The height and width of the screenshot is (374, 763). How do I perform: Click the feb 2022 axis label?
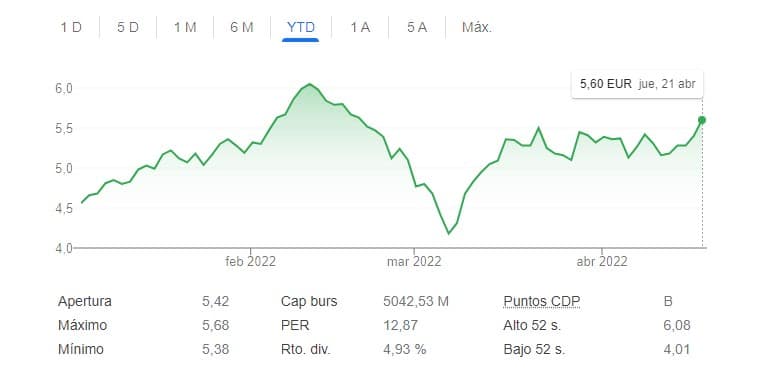click(251, 262)
